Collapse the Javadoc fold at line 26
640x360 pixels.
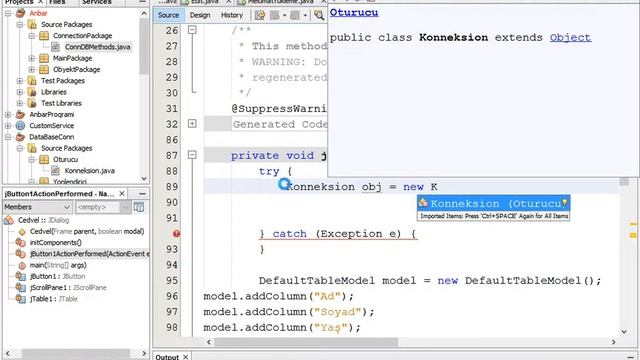pyautogui.click(x=192, y=30)
